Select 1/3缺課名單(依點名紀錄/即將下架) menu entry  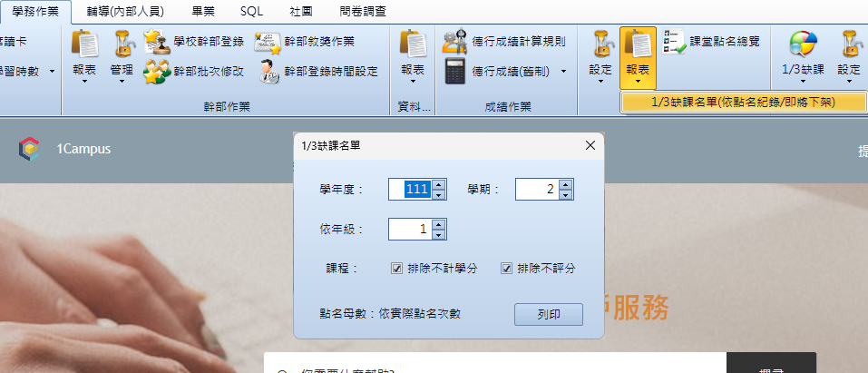click(x=744, y=103)
